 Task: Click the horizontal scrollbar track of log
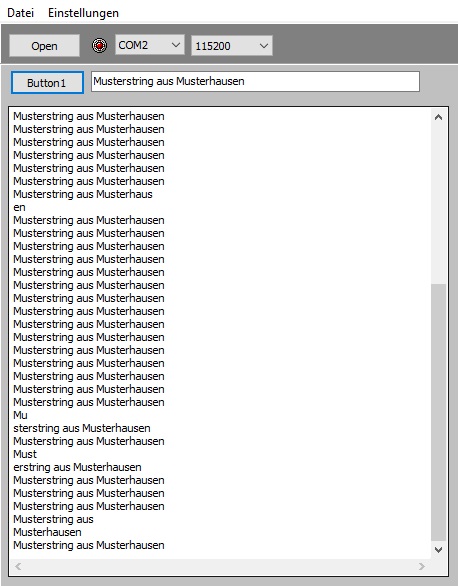click(x=220, y=567)
